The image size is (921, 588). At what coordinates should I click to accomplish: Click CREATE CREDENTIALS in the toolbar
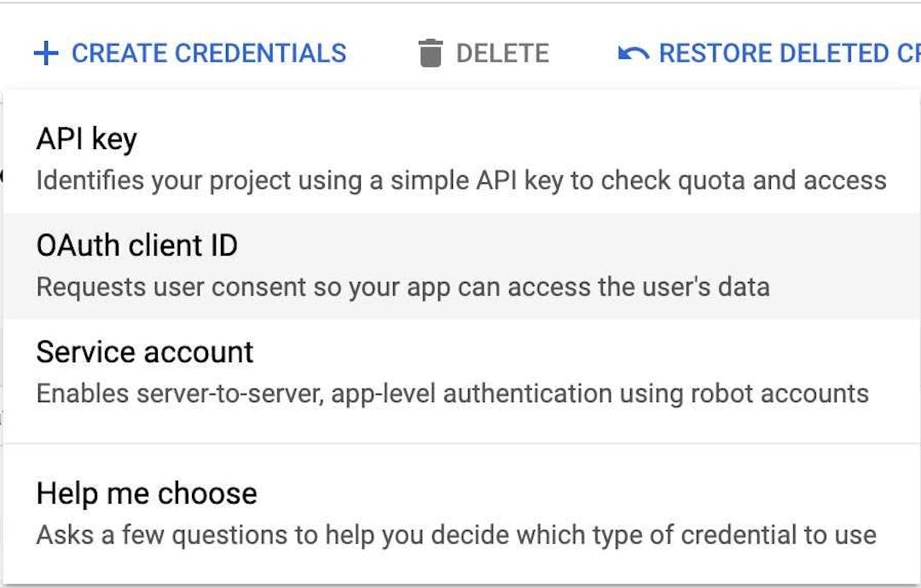(188, 53)
